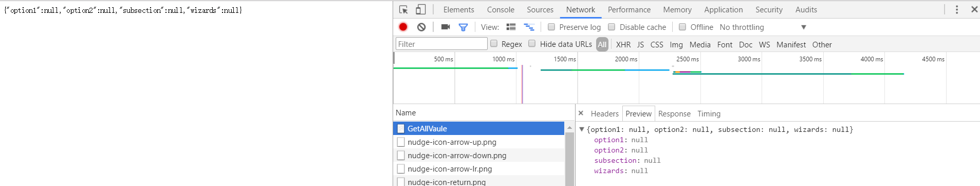The height and width of the screenshot is (186, 980).
Task: Open the No throttling dropdown
Action: pyautogui.click(x=763, y=27)
